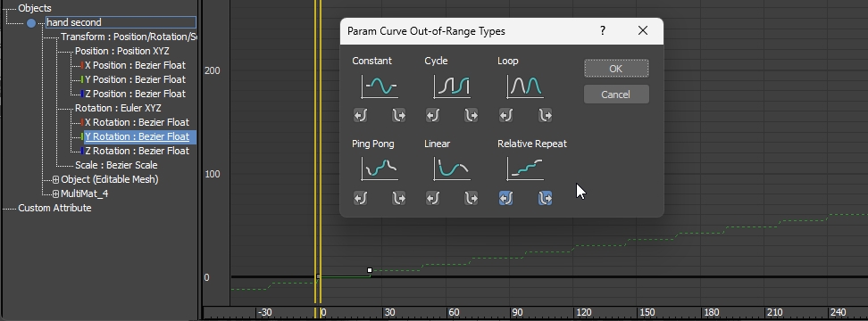Confirm the dialog with OK

coord(616,69)
